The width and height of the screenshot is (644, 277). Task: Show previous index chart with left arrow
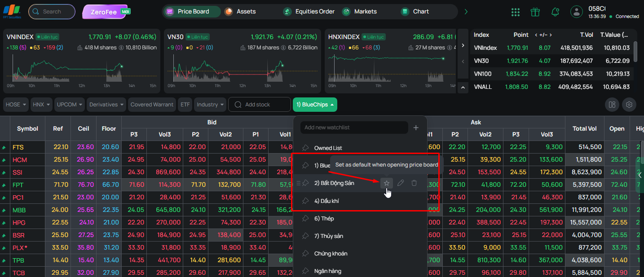463,62
